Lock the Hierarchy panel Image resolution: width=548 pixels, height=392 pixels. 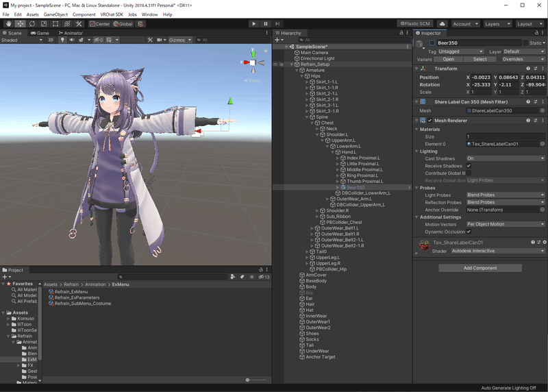pos(401,32)
